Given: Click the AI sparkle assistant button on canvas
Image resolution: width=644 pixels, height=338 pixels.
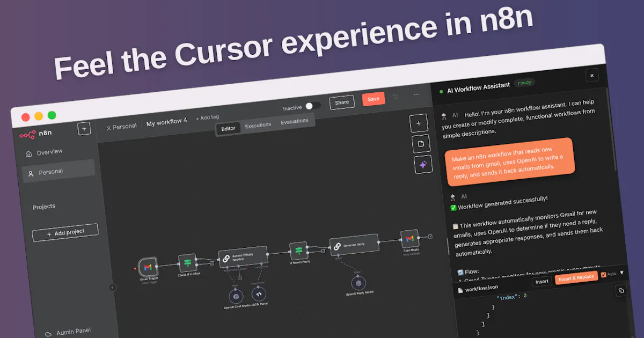Looking at the screenshot, I should pyautogui.click(x=423, y=165).
